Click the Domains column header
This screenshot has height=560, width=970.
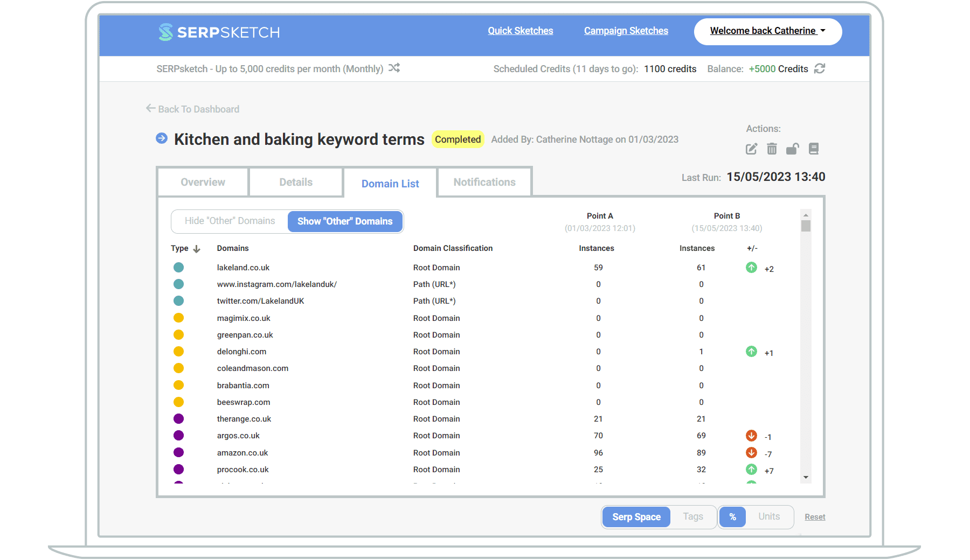coord(233,248)
